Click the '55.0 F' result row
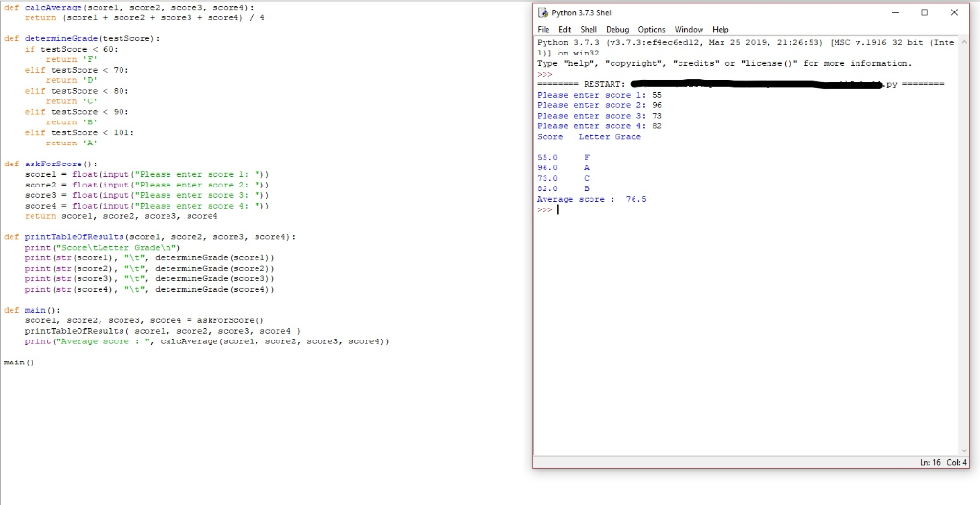The height and width of the screenshot is (505, 980). pyautogui.click(x=563, y=158)
